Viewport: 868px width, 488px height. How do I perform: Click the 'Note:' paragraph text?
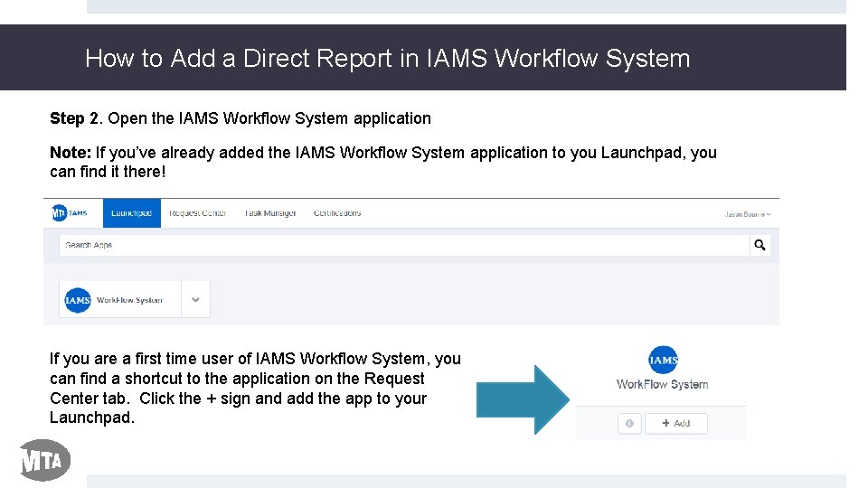[x=383, y=162]
